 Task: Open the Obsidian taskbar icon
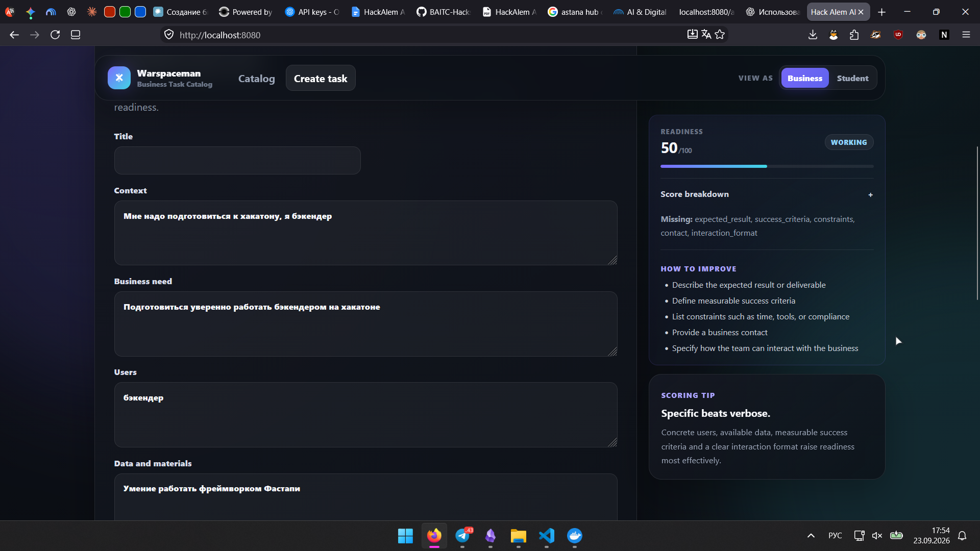491,536
